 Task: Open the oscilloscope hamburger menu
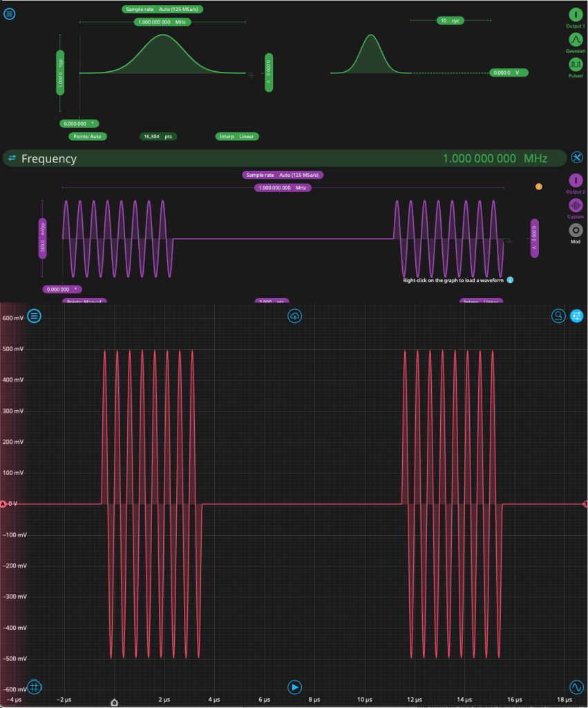click(35, 316)
